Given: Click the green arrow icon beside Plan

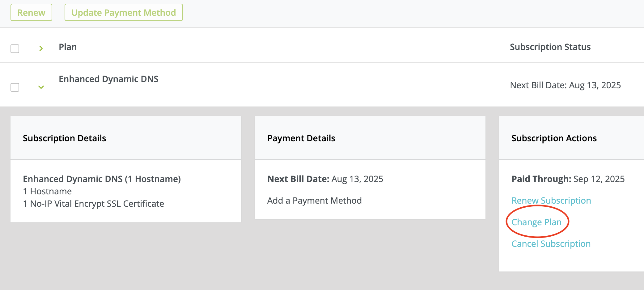Looking at the screenshot, I should pyautogui.click(x=41, y=48).
